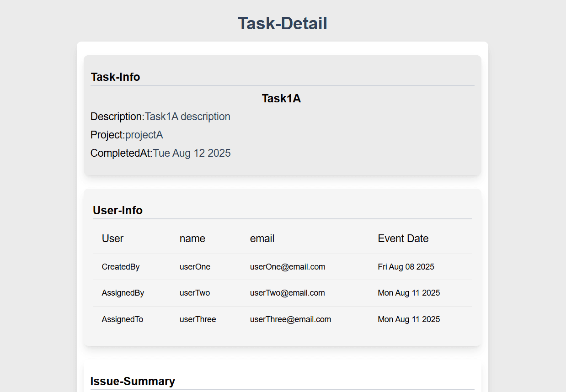Viewport: 566px width, 392px height.
Task: Click the User-Info section heading
Action: 117,210
